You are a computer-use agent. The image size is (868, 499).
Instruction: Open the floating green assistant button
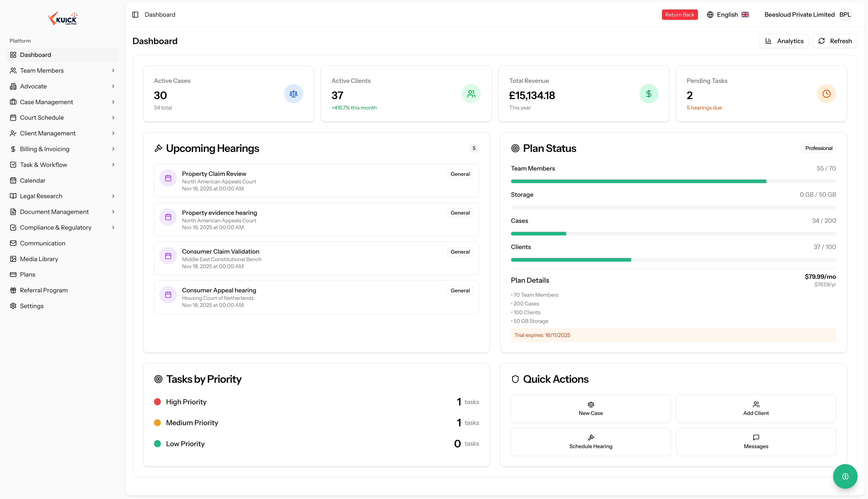pyautogui.click(x=845, y=476)
